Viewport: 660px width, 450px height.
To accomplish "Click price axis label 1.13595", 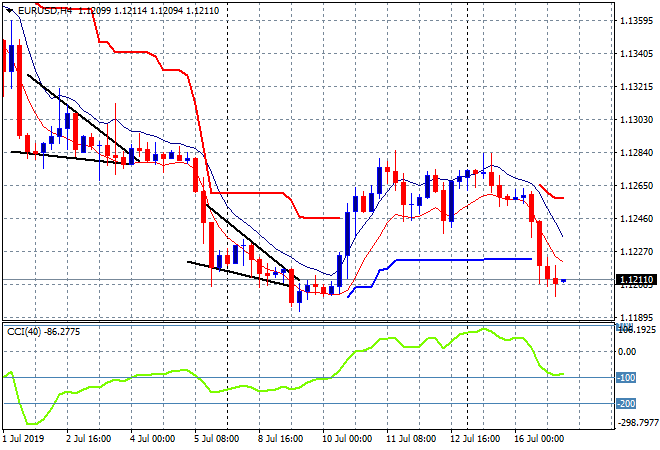I will point(637,21).
